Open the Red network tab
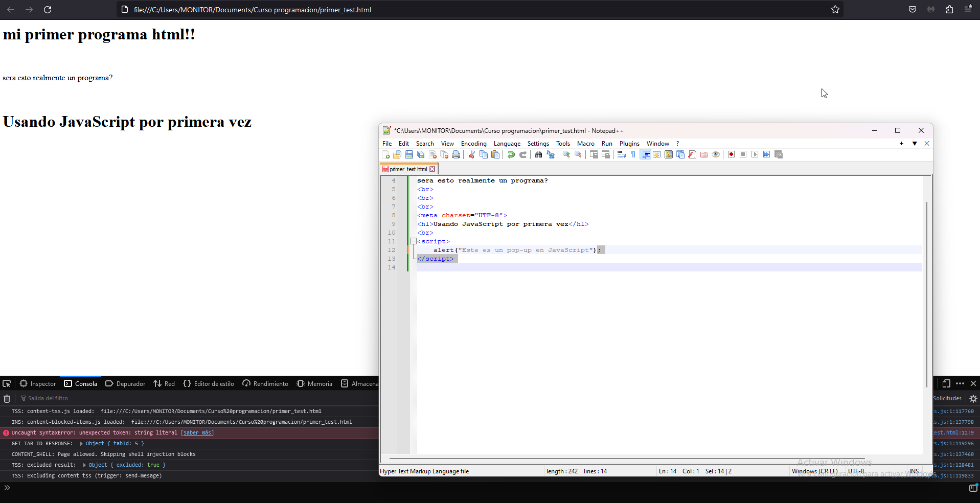The height and width of the screenshot is (503, 980). point(164,383)
